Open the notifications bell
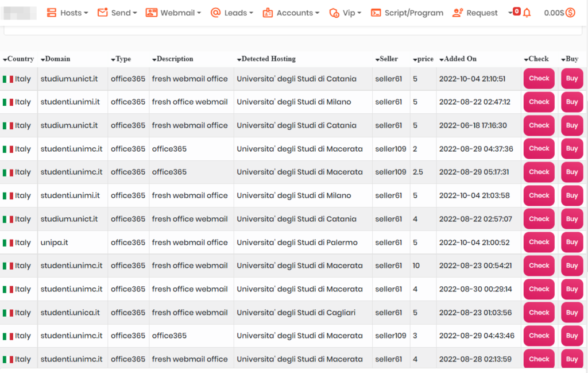 click(x=527, y=13)
